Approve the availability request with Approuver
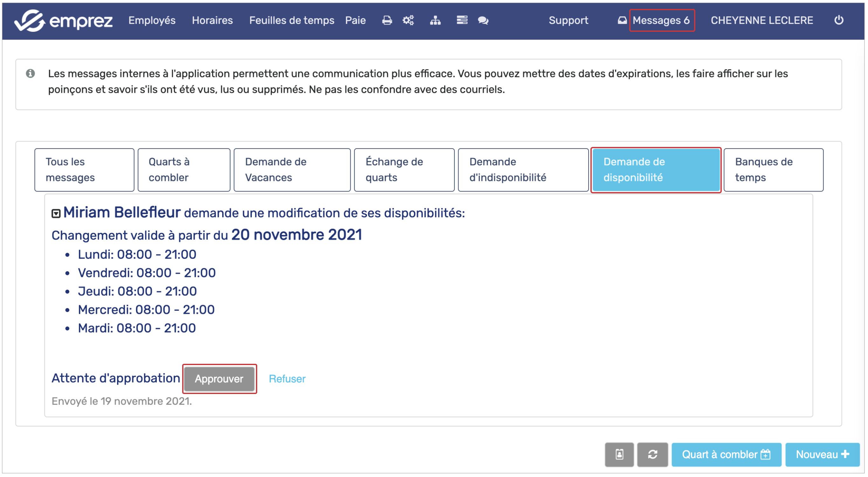Screen dimensions: 868x477 click(x=219, y=379)
